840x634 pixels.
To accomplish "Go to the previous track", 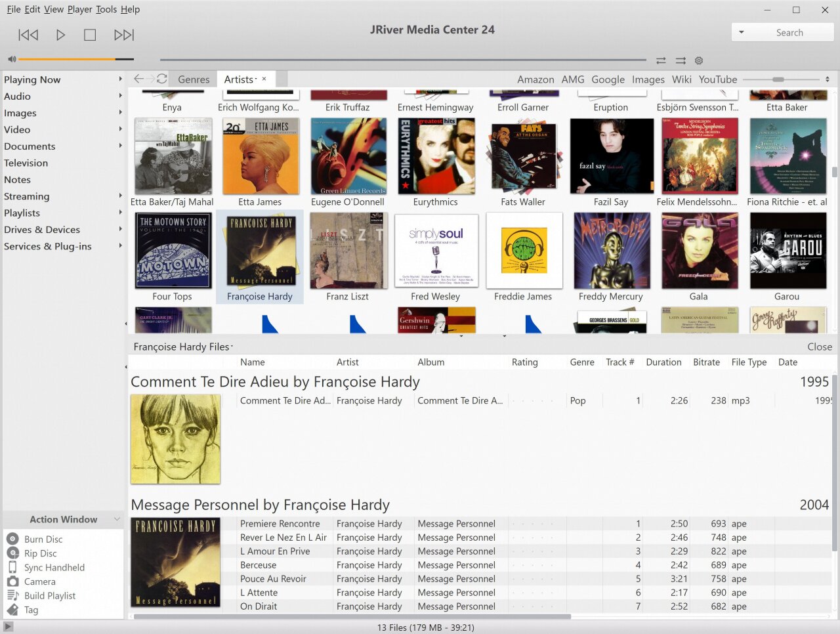I will tap(28, 35).
